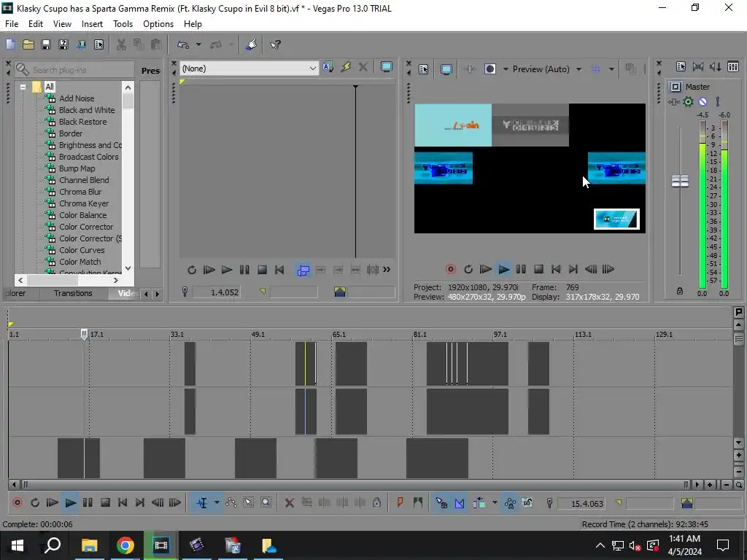
Task: Click Split Screen View icon in preview toolbar
Action: coord(490,69)
